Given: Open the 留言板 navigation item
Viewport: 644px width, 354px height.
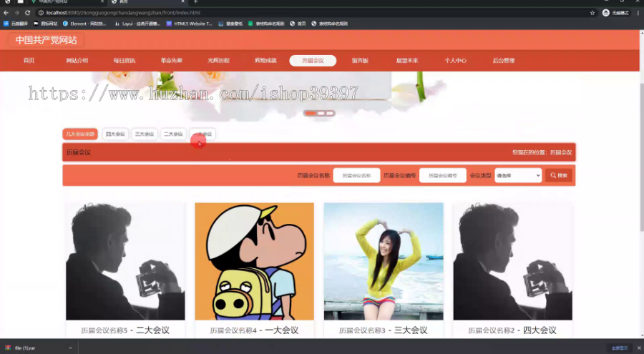Looking at the screenshot, I should tap(360, 60).
